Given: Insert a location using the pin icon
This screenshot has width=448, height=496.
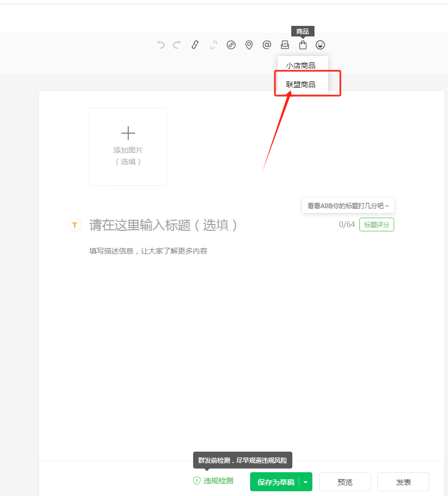Looking at the screenshot, I should tap(249, 45).
